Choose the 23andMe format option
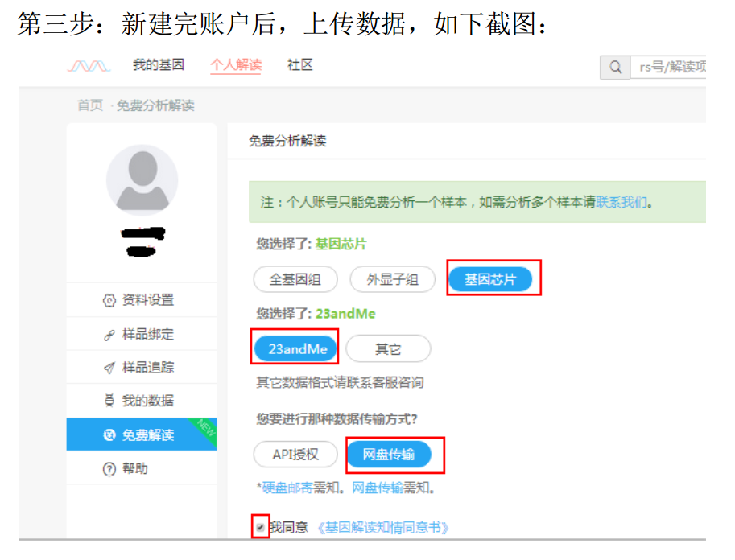Screen dimensions: 735x560 295,348
